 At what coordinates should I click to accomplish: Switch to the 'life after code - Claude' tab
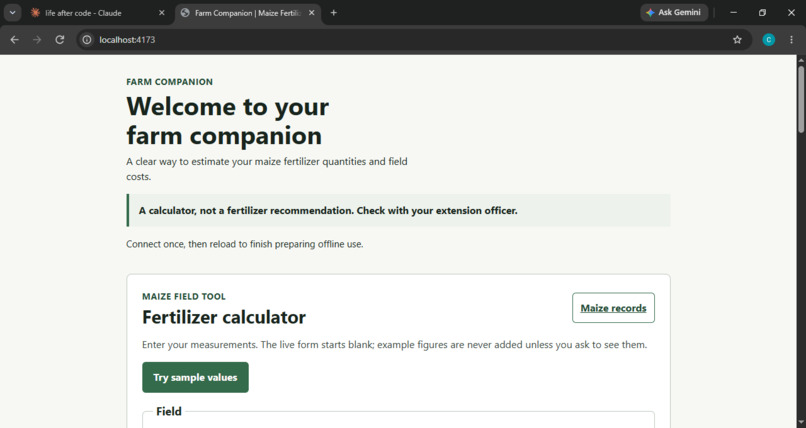pyautogui.click(x=98, y=13)
